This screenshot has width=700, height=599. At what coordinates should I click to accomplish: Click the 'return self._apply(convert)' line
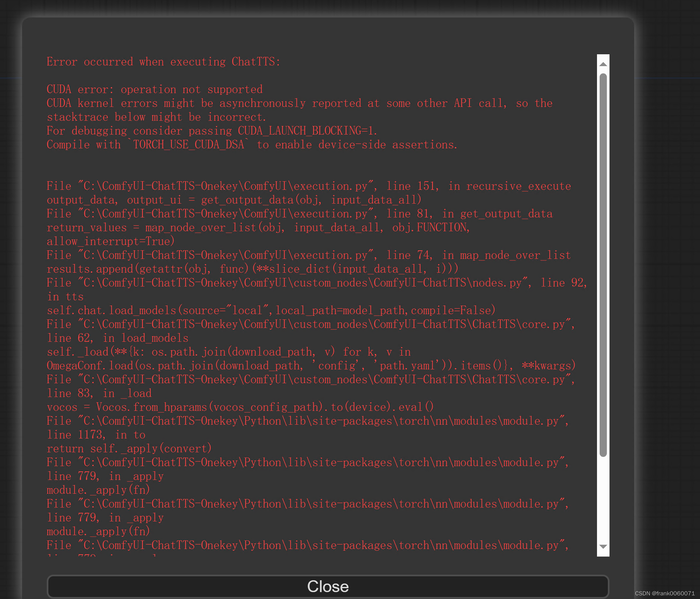tap(129, 449)
